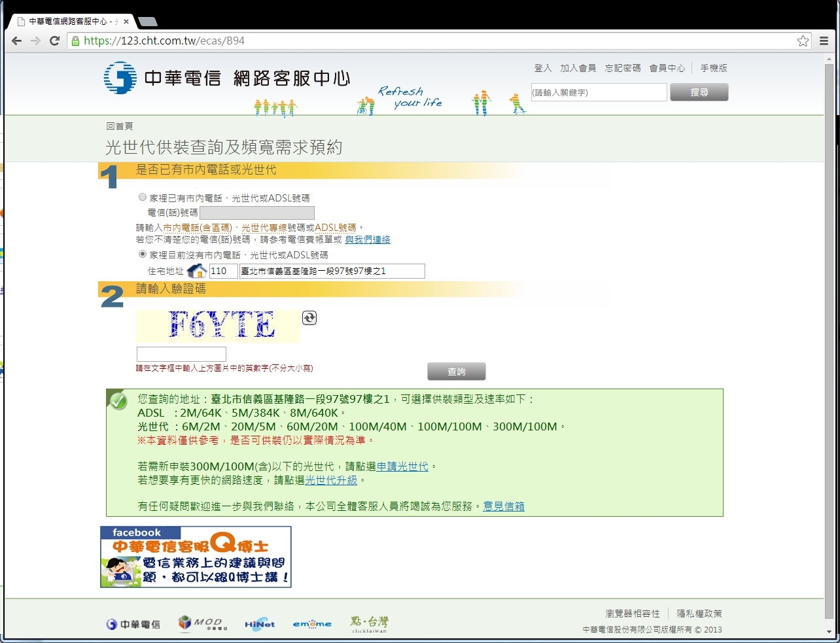This screenshot has width=840, height=643.
Task: Click the keyword search input field
Action: point(599,92)
